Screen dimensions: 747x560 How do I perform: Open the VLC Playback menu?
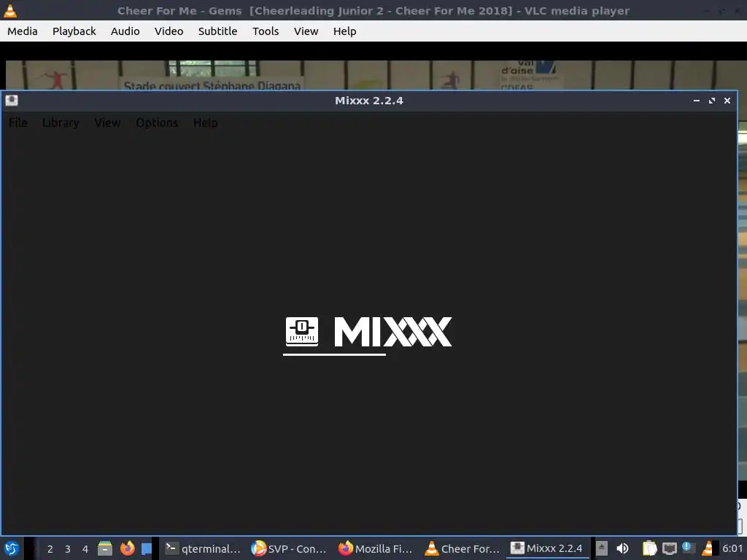click(x=74, y=31)
